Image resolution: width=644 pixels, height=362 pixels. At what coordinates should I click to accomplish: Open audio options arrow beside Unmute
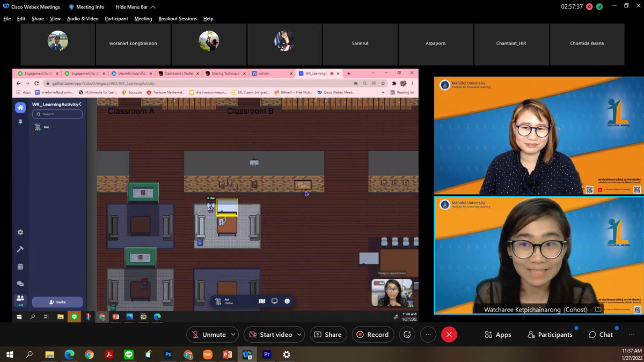233,335
